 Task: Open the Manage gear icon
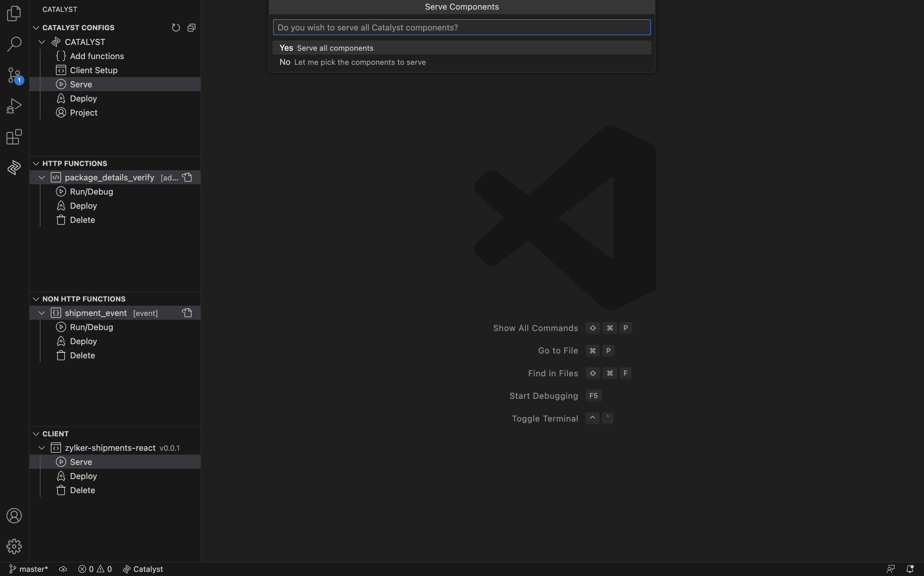coord(14,546)
